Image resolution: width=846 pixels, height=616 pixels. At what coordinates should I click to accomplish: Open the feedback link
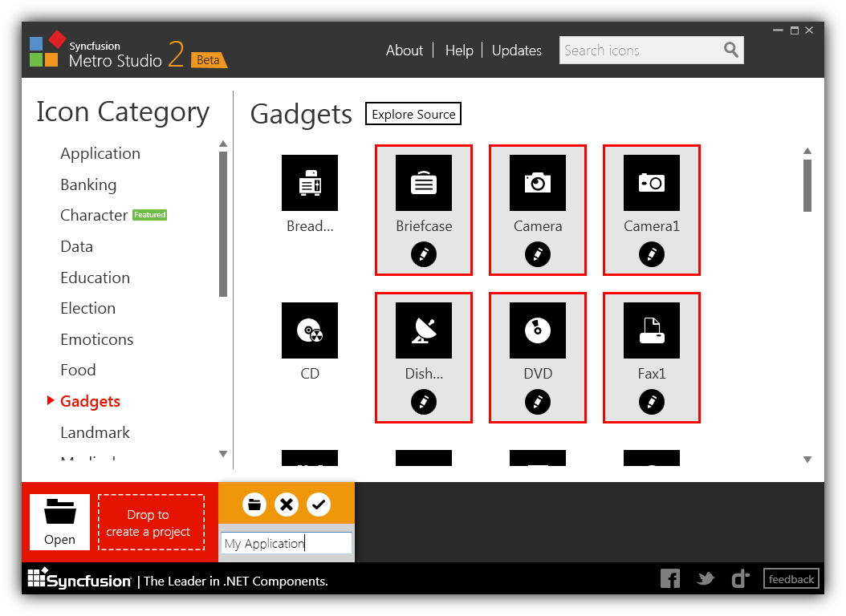[791, 579]
